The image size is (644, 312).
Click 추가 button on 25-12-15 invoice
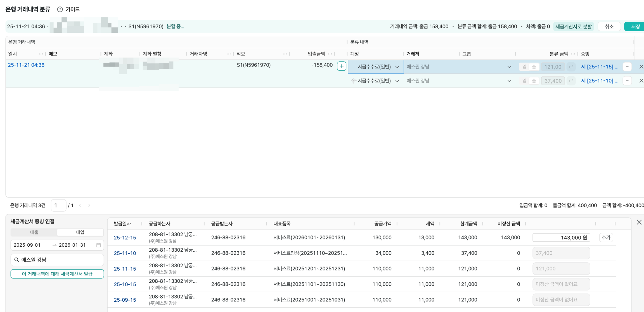coord(606,237)
